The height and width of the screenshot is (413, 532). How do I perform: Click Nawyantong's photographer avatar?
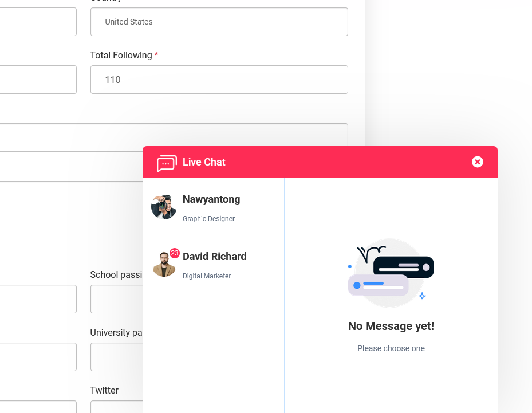point(164,207)
